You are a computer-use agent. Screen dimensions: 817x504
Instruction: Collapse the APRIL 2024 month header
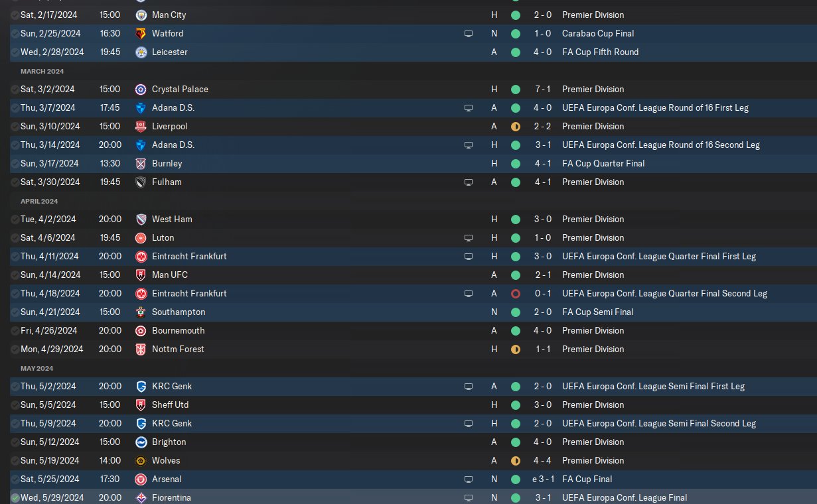pos(39,201)
